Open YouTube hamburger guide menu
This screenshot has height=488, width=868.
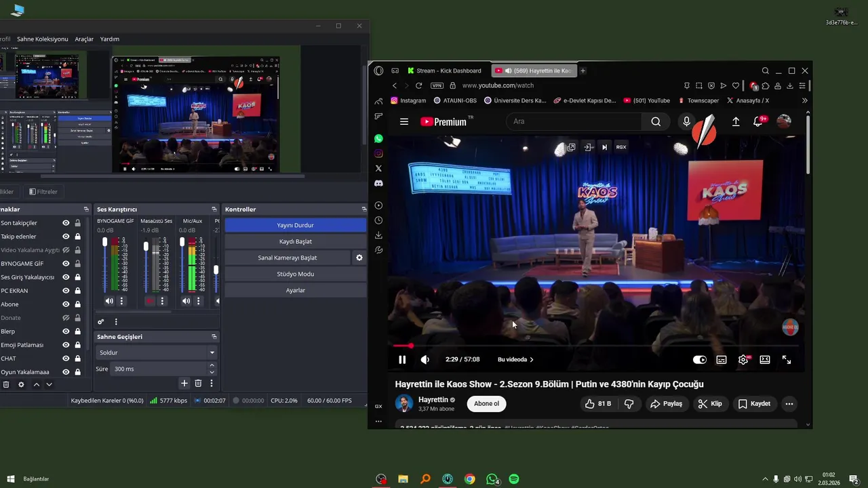(404, 122)
